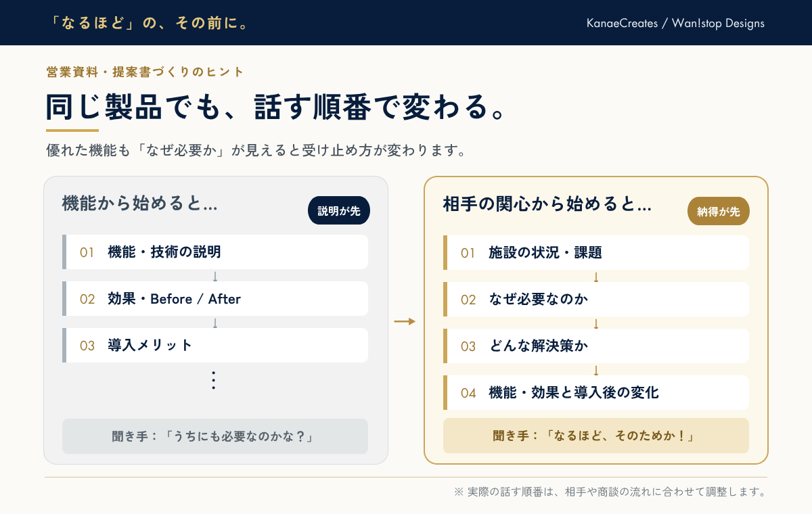Screen dimensions: 812x514
Task: Click the listener quote なるほど、そのためか！
Action: (596, 436)
